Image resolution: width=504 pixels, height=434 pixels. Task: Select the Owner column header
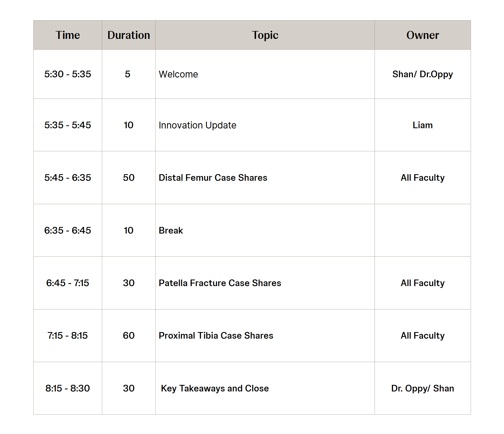(422, 35)
